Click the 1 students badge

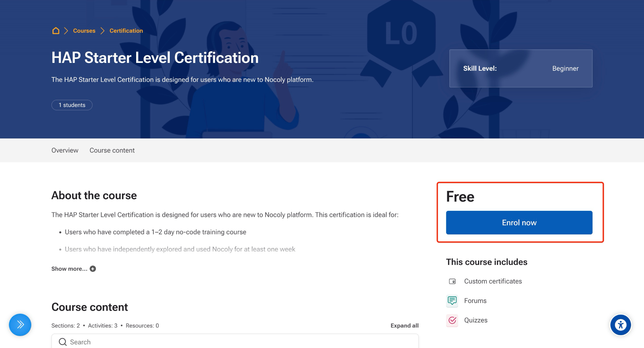point(72,105)
